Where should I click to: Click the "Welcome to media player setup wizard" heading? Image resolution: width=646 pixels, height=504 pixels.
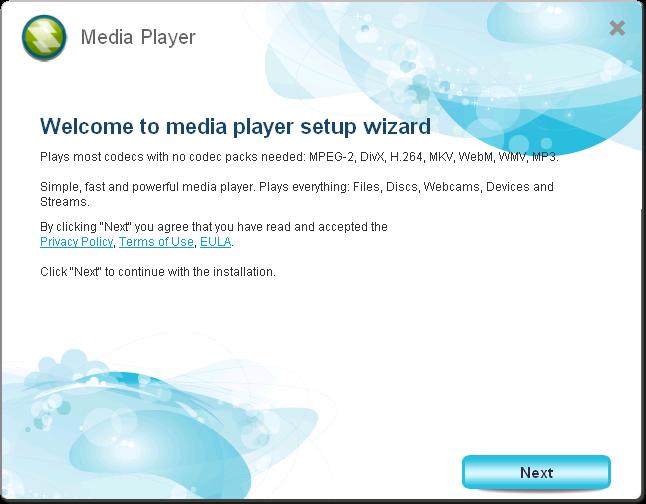coord(235,126)
